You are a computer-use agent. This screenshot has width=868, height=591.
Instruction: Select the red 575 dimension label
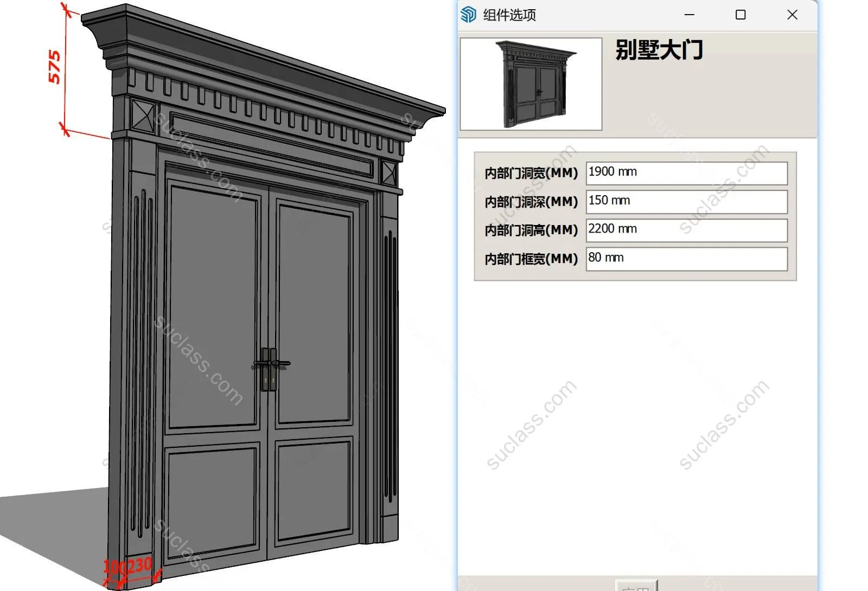(x=55, y=67)
